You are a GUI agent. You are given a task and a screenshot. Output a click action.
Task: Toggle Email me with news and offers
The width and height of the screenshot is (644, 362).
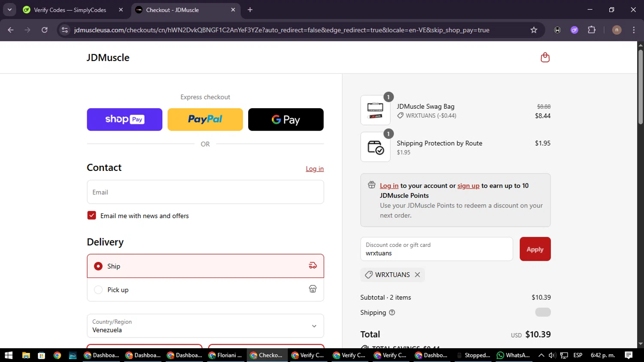click(91, 216)
